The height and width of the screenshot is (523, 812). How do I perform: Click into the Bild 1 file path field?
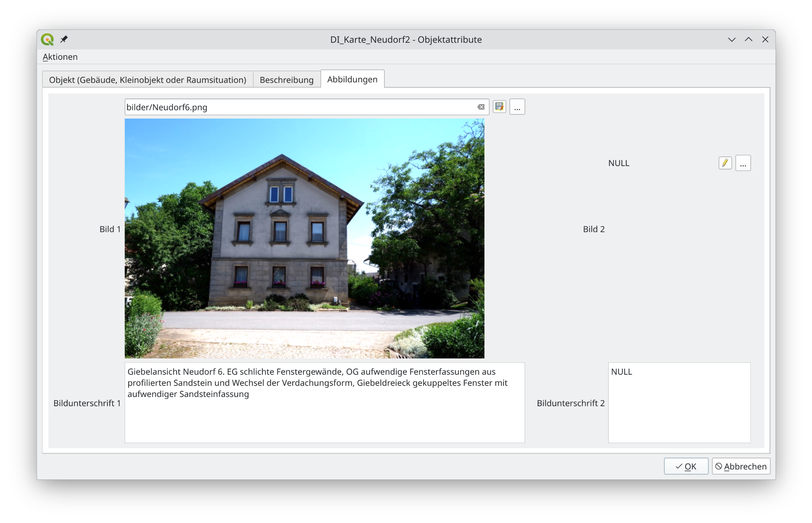(x=297, y=107)
